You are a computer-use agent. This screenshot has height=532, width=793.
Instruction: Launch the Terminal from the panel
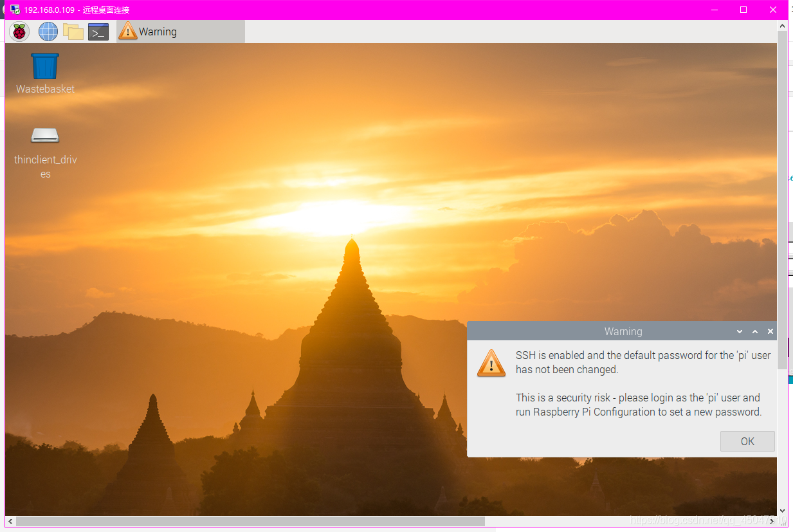tap(98, 32)
